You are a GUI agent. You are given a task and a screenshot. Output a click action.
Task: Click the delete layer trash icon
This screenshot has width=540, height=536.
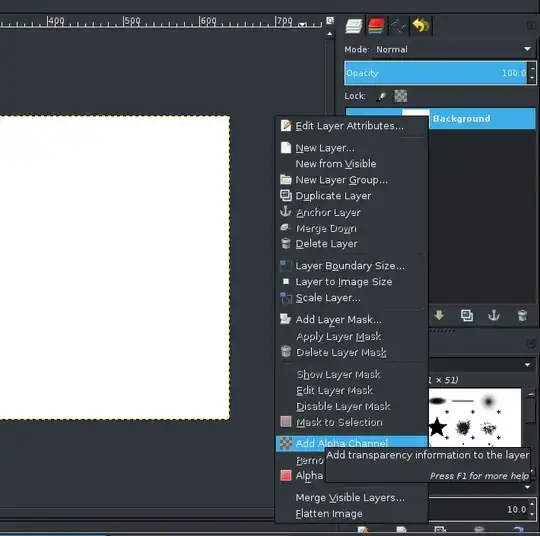522,315
